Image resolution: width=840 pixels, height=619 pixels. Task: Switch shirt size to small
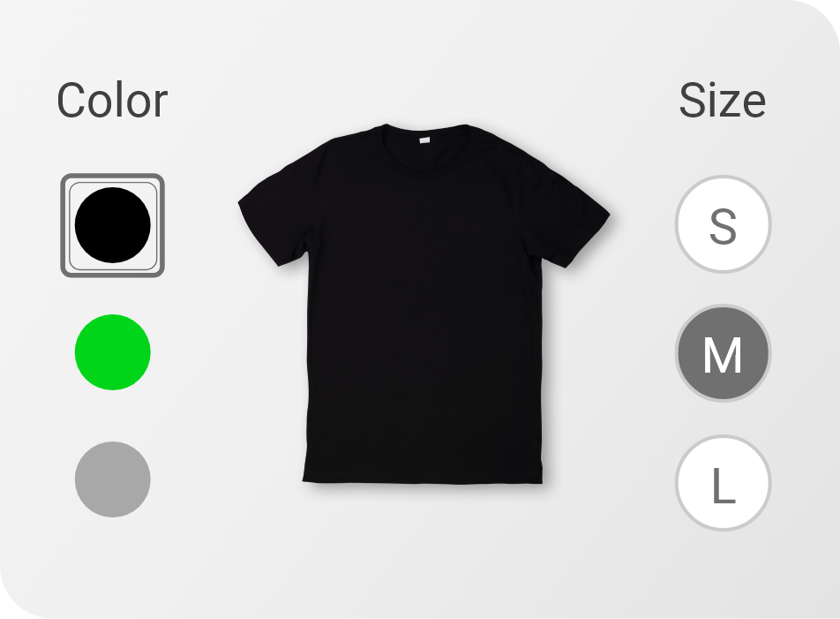click(724, 224)
